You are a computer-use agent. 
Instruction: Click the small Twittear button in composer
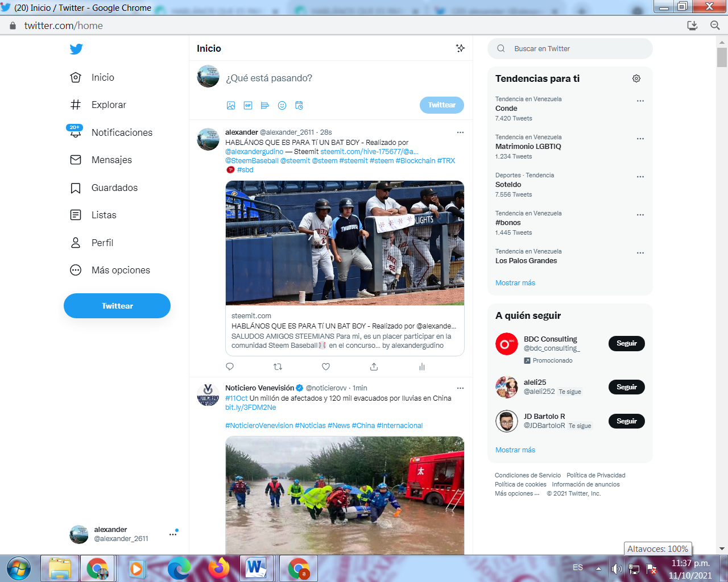(442, 105)
